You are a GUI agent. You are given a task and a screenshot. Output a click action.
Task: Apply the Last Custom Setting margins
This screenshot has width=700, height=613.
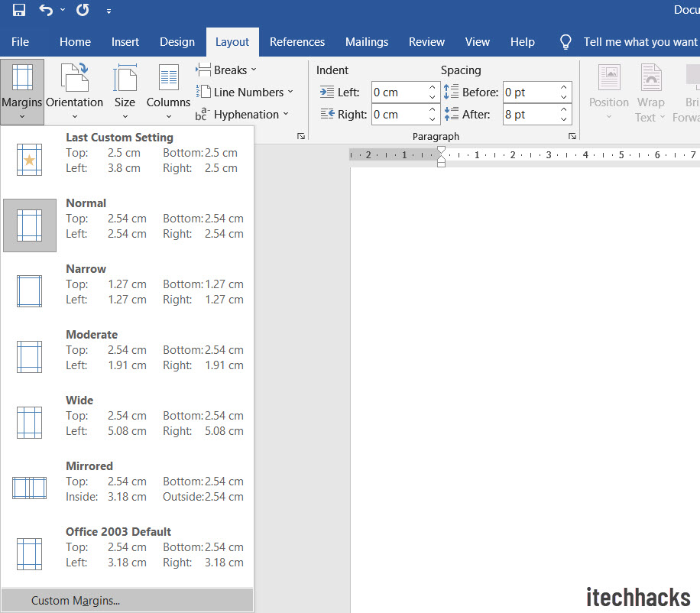(127, 153)
